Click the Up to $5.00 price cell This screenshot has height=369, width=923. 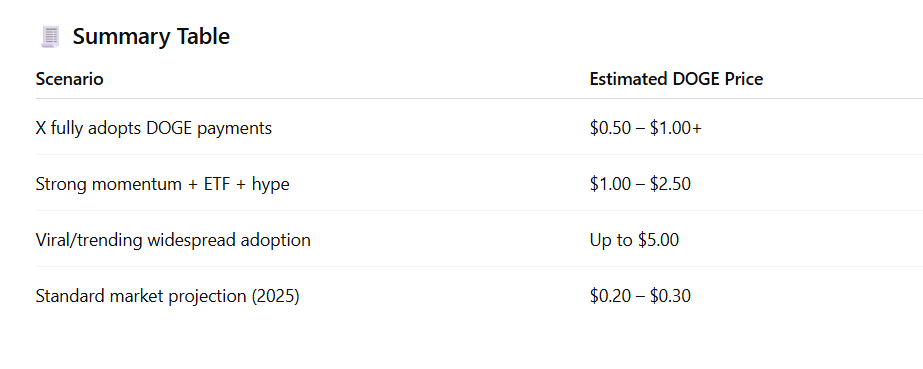tap(634, 240)
